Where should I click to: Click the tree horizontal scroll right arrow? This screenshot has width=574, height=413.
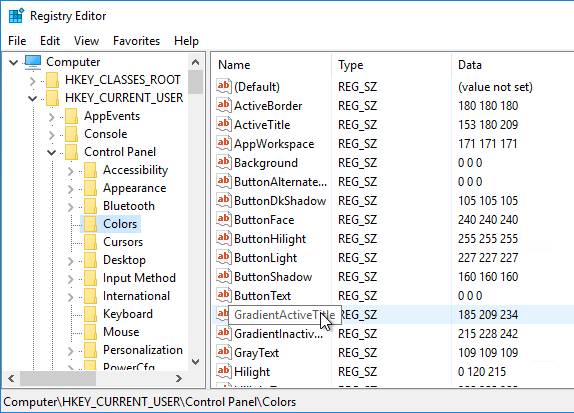[x=179, y=378]
